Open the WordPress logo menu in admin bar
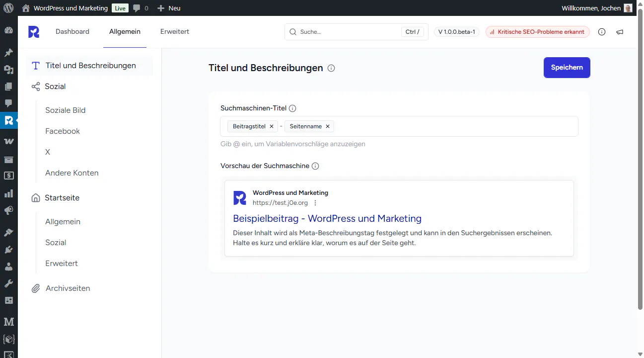This screenshot has height=358, width=644. 8,8
